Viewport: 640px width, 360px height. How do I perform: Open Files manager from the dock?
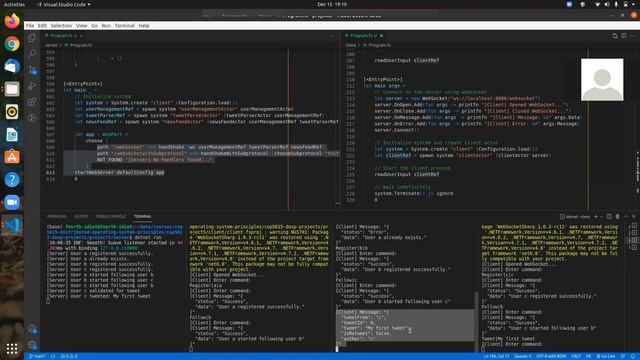pos(12,89)
